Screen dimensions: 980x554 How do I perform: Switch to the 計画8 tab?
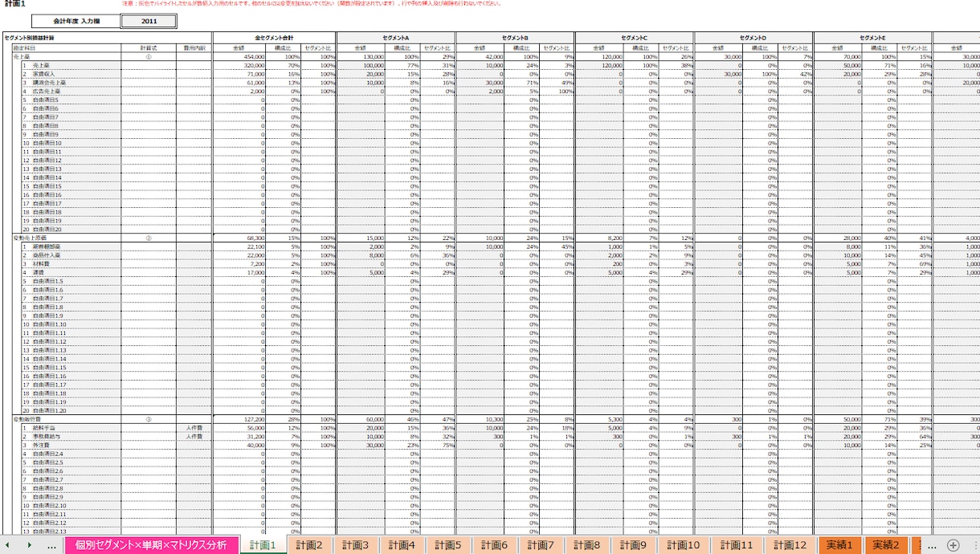pyautogui.click(x=587, y=545)
